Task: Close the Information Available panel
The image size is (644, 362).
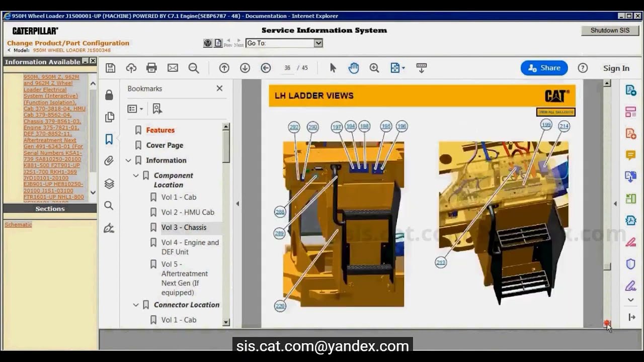Action: [x=93, y=61]
